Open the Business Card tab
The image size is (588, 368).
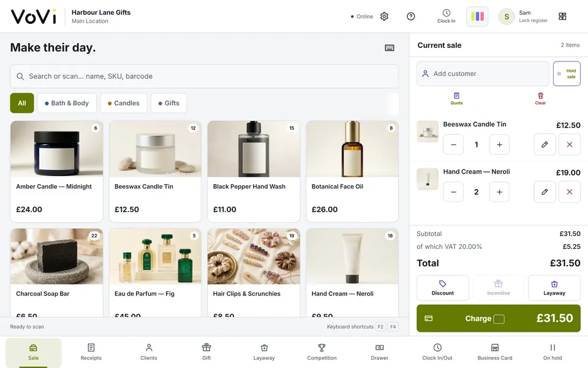point(495,352)
